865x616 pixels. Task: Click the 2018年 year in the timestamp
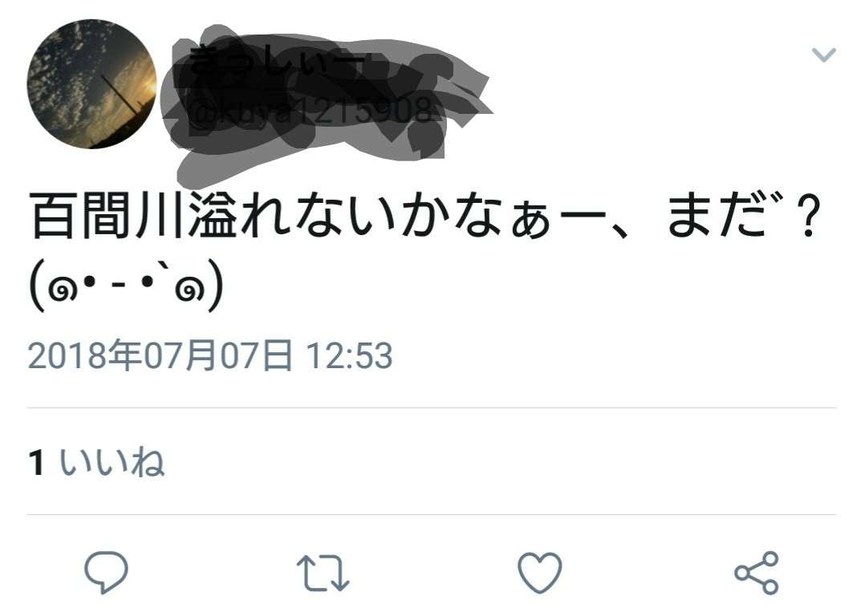84,355
